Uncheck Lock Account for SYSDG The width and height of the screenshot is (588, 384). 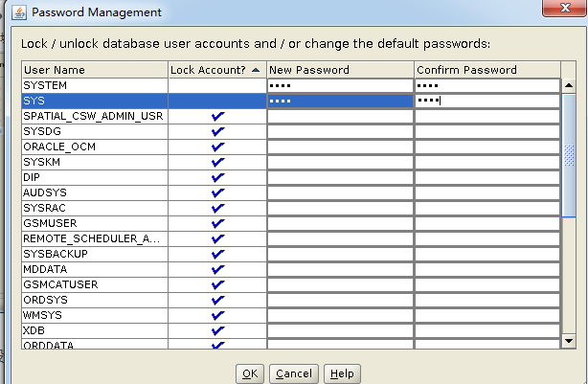coord(217,131)
